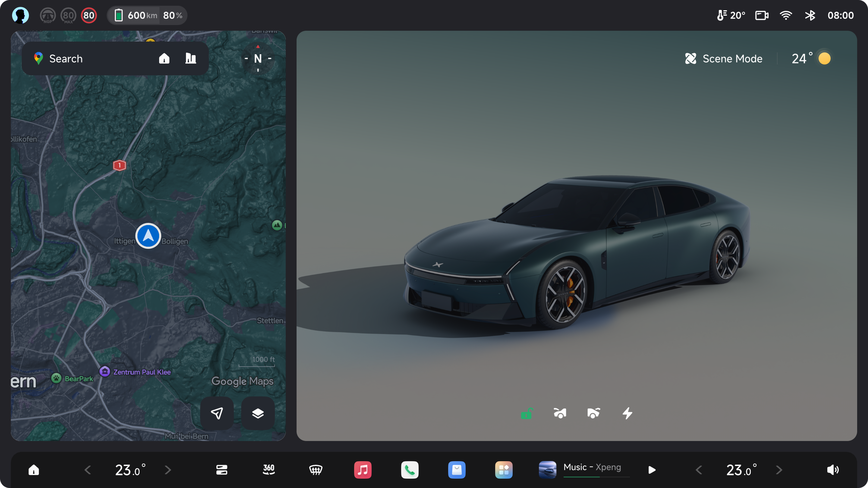Tap the north compass on the map
The width and height of the screenshot is (868, 488).
(x=258, y=59)
